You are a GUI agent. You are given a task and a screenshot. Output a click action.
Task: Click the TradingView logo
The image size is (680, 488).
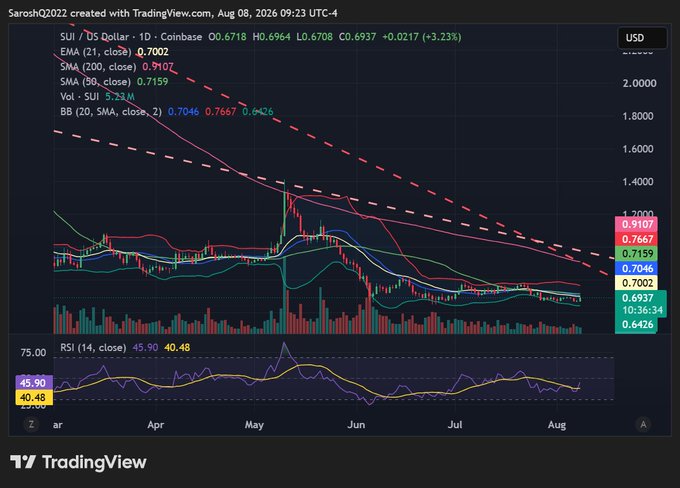pyautogui.click(x=78, y=462)
